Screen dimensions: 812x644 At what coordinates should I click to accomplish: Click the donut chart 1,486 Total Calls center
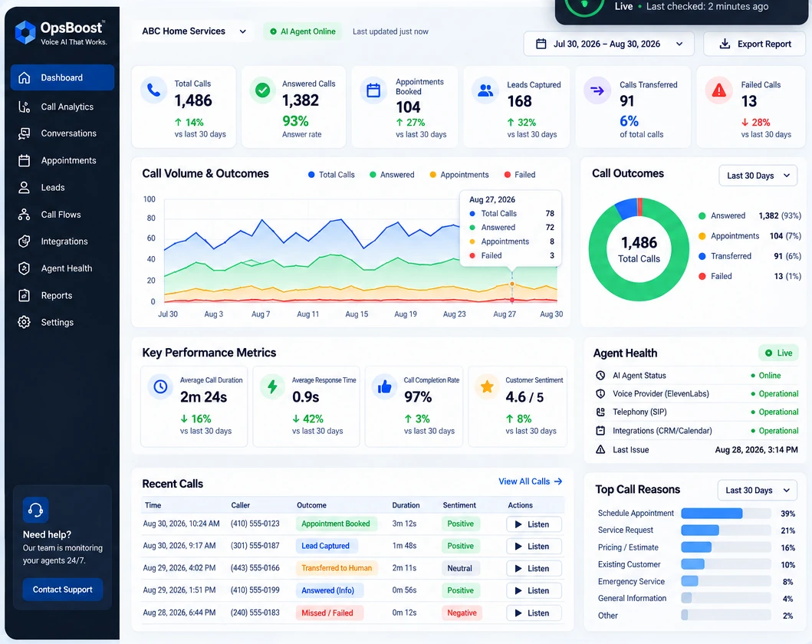click(639, 249)
